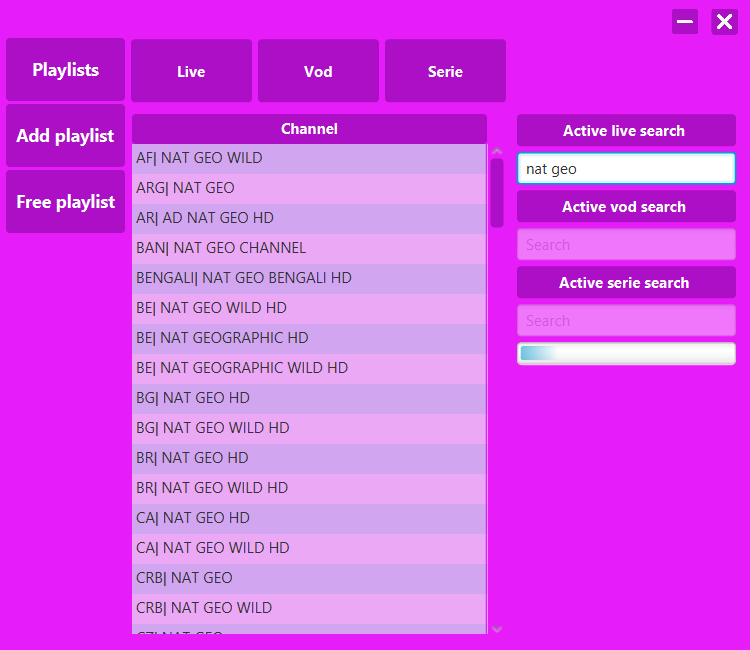Switch to the Live tab
This screenshot has height=650, width=750.
tap(191, 71)
